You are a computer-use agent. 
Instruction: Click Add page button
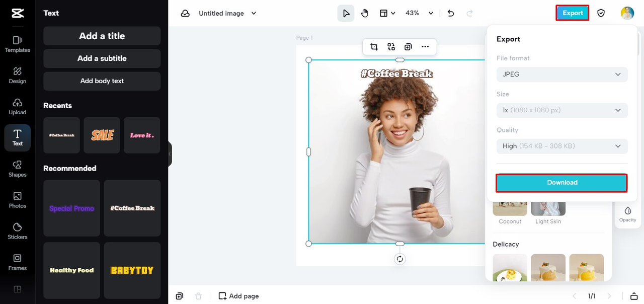[x=238, y=296]
